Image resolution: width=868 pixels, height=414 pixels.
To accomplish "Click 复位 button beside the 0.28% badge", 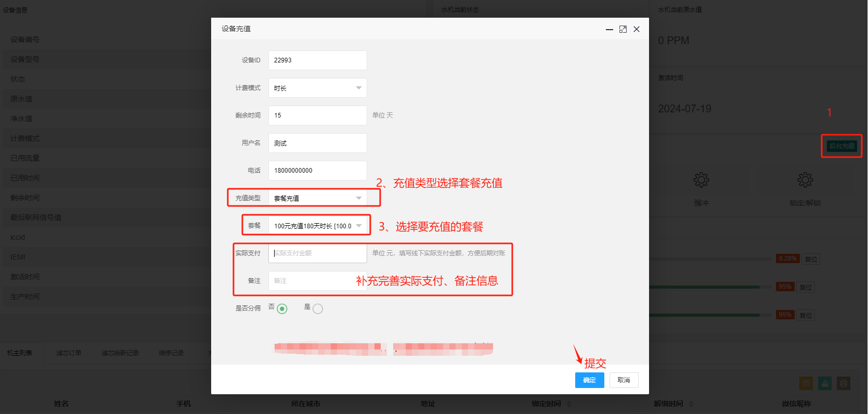I will click(x=811, y=259).
